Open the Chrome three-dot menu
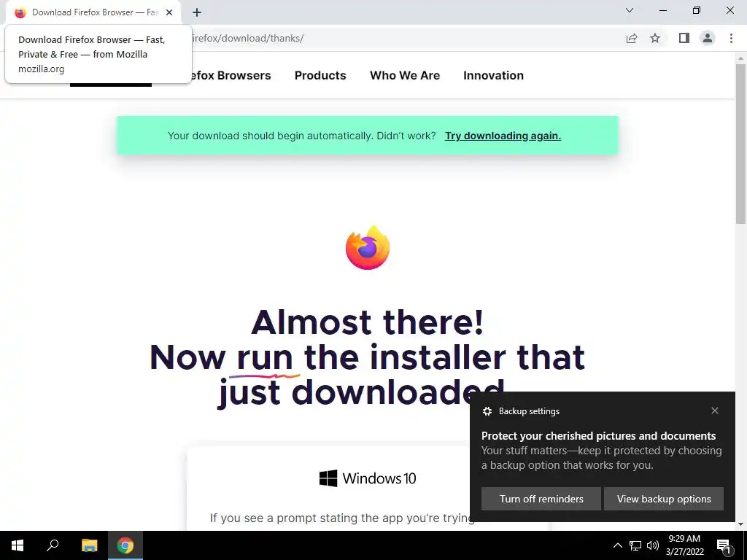Viewport: 747px width, 560px height. [731, 38]
